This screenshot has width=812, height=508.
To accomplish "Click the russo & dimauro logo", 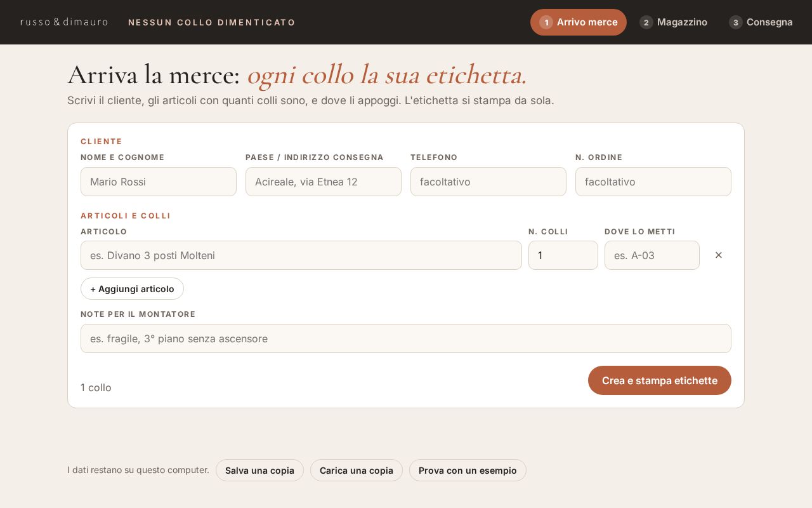I will click(64, 22).
